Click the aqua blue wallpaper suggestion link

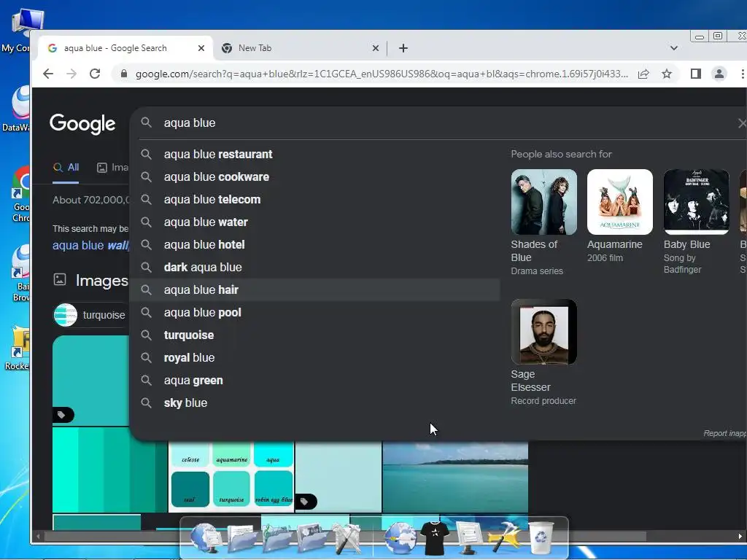pyautogui.click(x=90, y=245)
